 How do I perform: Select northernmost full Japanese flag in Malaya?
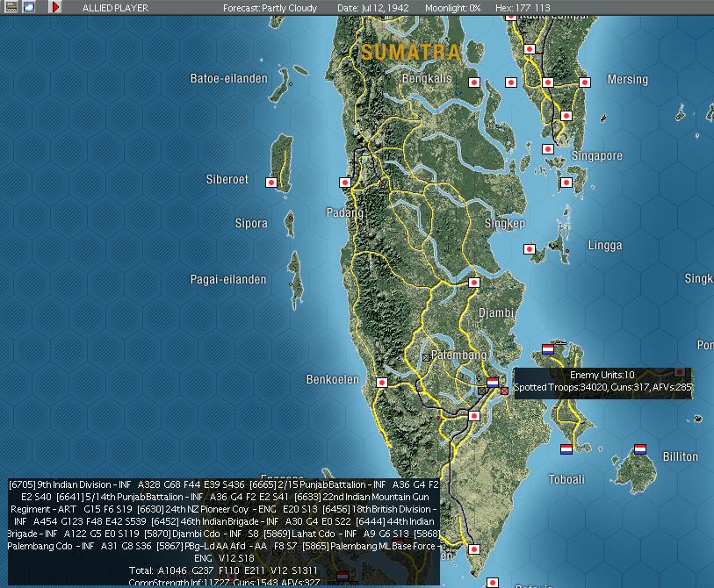pyautogui.click(x=529, y=49)
